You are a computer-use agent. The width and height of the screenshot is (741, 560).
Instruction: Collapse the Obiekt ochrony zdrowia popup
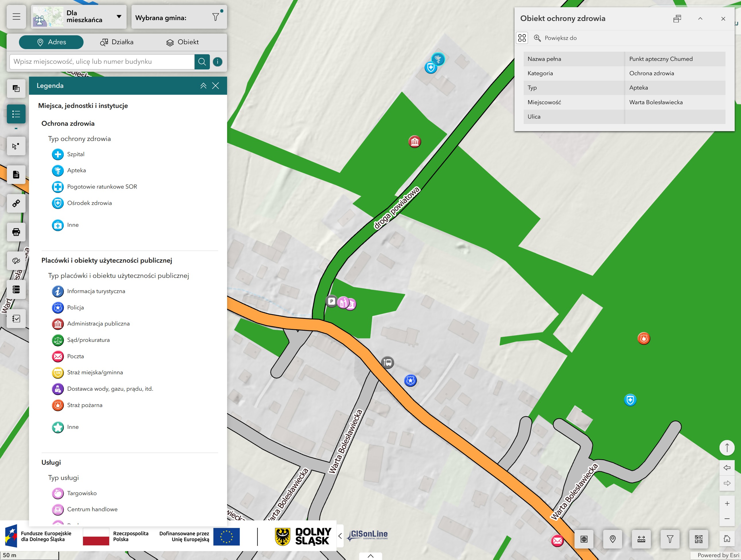pyautogui.click(x=700, y=19)
